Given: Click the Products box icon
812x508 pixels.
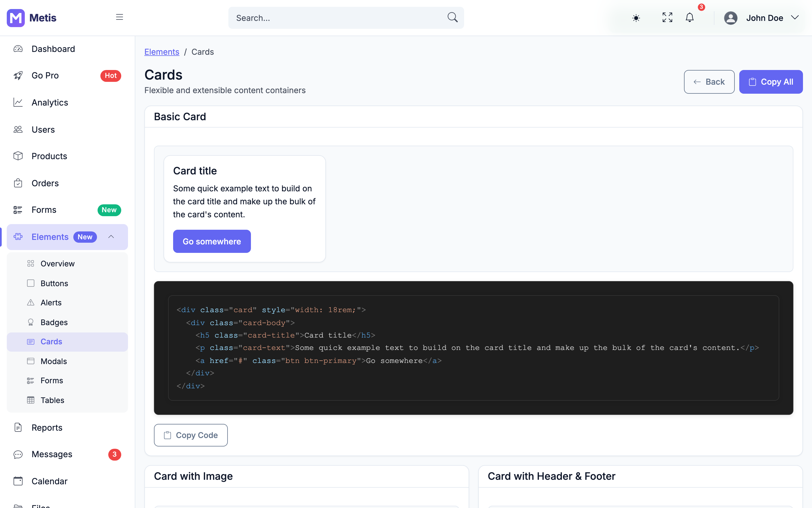Looking at the screenshot, I should [18, 156].
